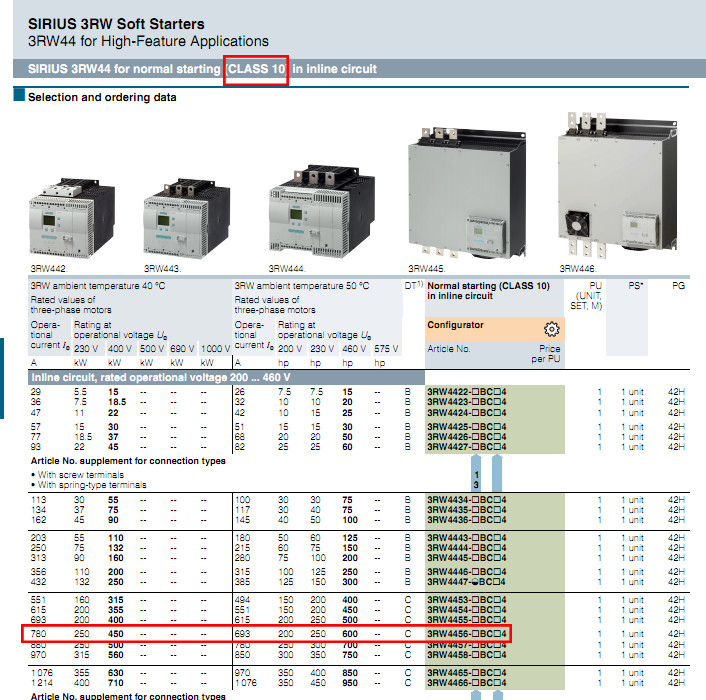Click article number 3RW4454-□BC□4
The image size is (706, 700).
pyautogui.click(x=466, y=610)
